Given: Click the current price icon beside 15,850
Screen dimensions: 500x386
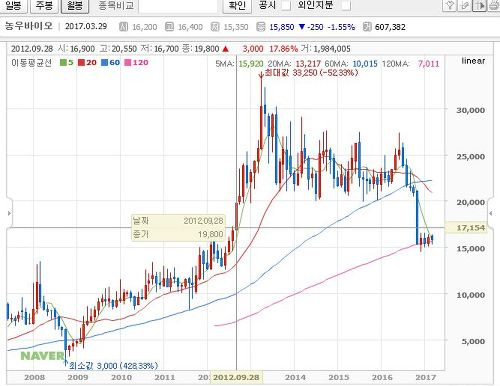Looking at the screenshot, I should click(261, 27).
